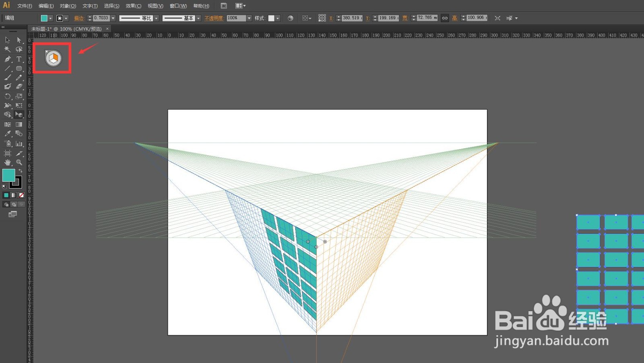This screenshot has height=363, width=644.
Task: Click the 描边 stroke panel link
Action: tap(79, 18)
